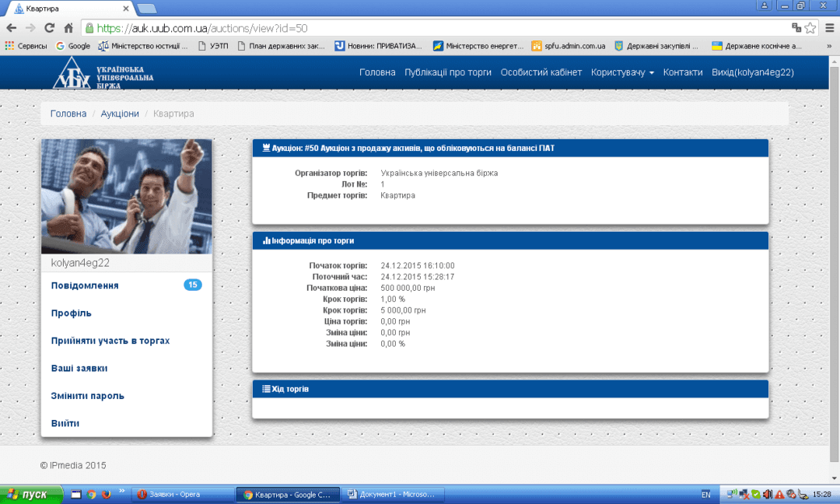Open Контакти in the top navigation
Image resolution: width=840 pixels, height=504 pixels.
pyautogui.click(x=683, y=72)
